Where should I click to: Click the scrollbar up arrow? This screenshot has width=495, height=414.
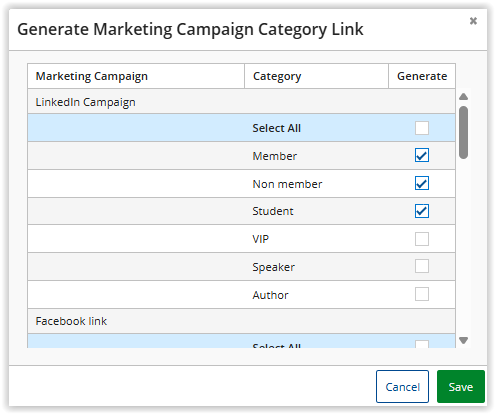[x=463, y=97]
